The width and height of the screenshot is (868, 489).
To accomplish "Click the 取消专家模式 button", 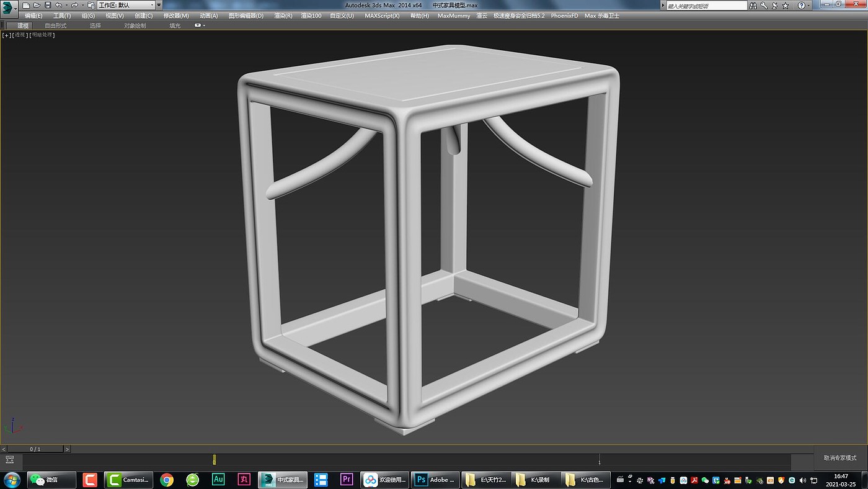I will pos(840,458).
